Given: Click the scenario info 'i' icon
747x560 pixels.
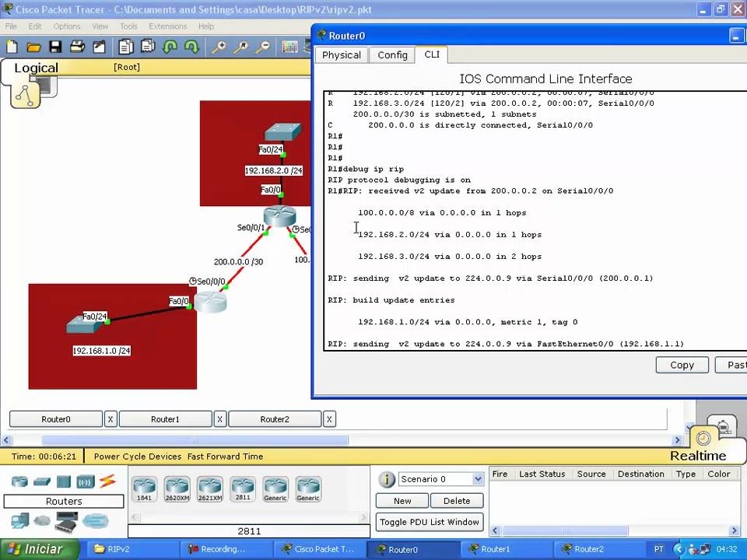Looking at the screenshot, I should [387, 479].
